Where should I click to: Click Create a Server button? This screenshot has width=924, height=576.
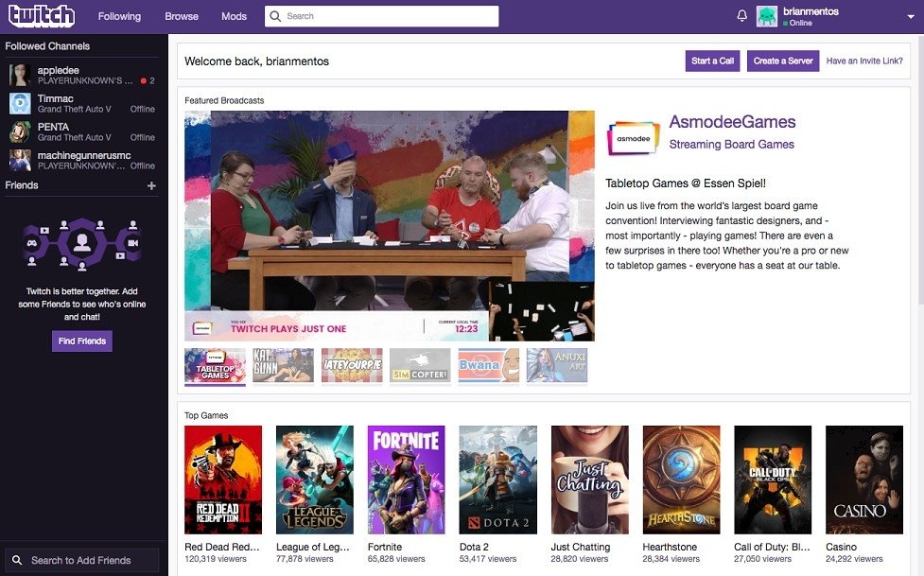(782, 61)
